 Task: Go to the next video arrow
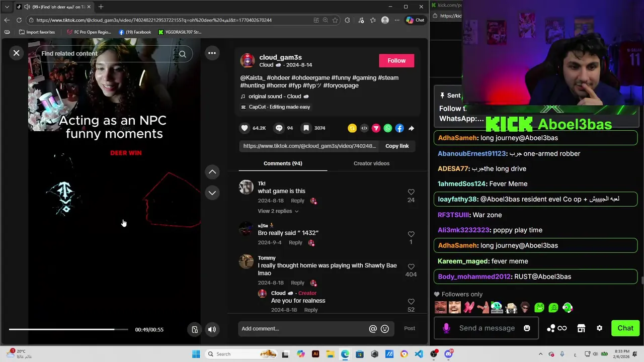click(212, 193)
